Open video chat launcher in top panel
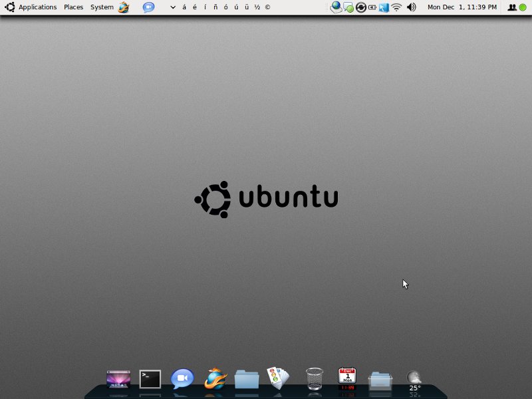 point(148,7)
